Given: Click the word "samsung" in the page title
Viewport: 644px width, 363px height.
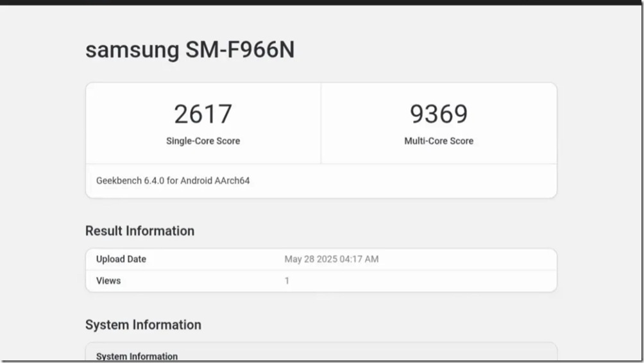Looking at the screenshot, I should click(132, 50).
